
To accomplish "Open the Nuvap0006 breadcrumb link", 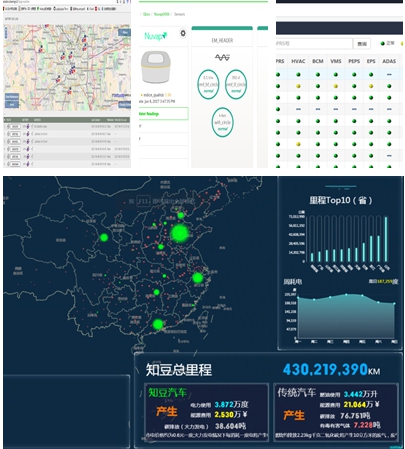I will pos(161,14).
